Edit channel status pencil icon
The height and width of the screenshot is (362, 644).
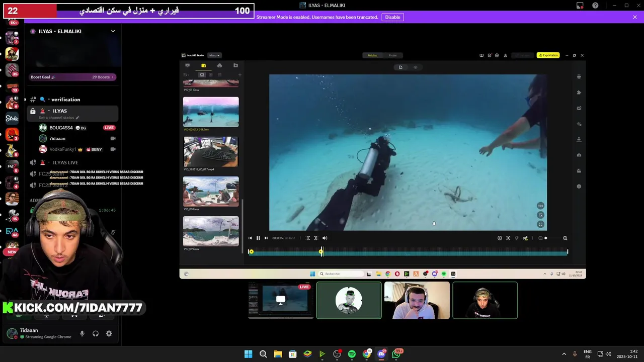(77, 118)
